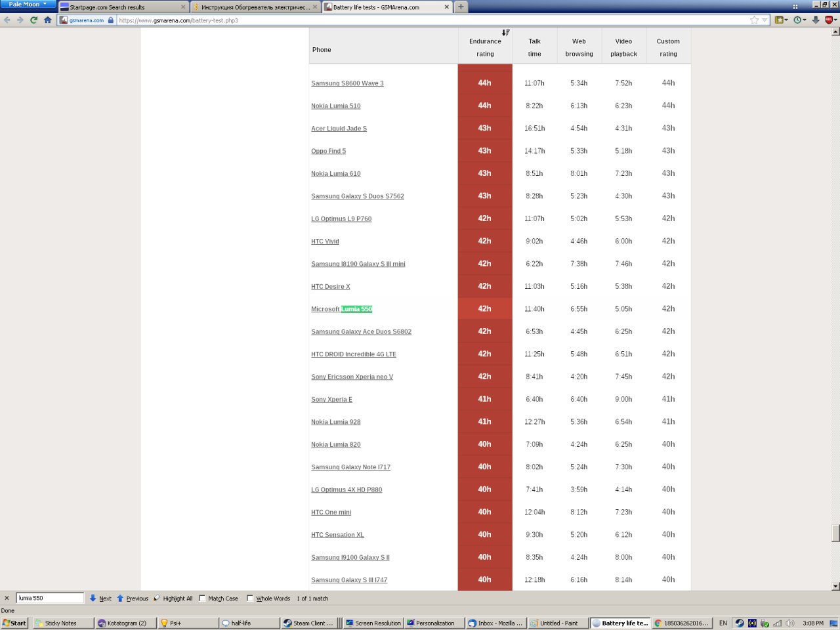Reload the current page
Image resolution: width=840 pixels, height=630 pixels.
(33, 20)
